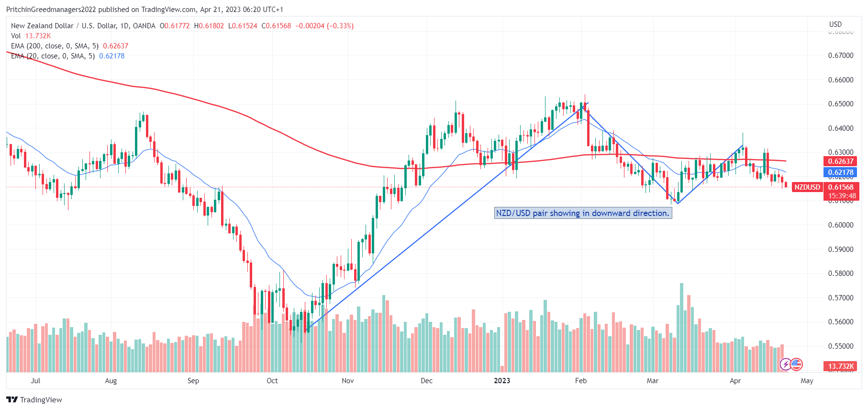The width and height of the screenshot is (868, 410).
Task: Select the New Zealand Dollar / U.S. Dollar title
Action: (83, 26)
